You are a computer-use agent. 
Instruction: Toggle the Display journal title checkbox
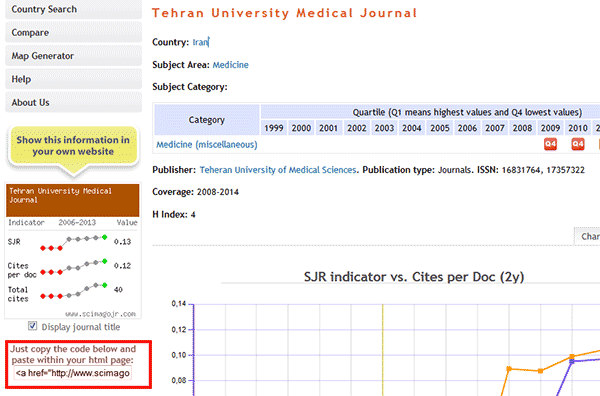33,326
